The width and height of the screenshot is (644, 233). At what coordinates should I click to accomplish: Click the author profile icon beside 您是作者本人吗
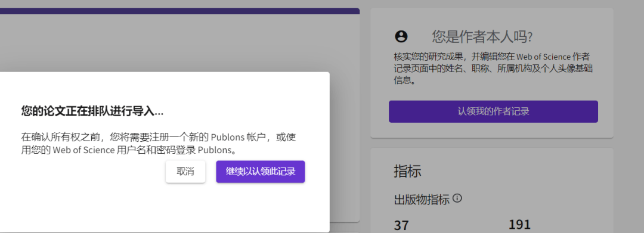[x=401, y=36]
